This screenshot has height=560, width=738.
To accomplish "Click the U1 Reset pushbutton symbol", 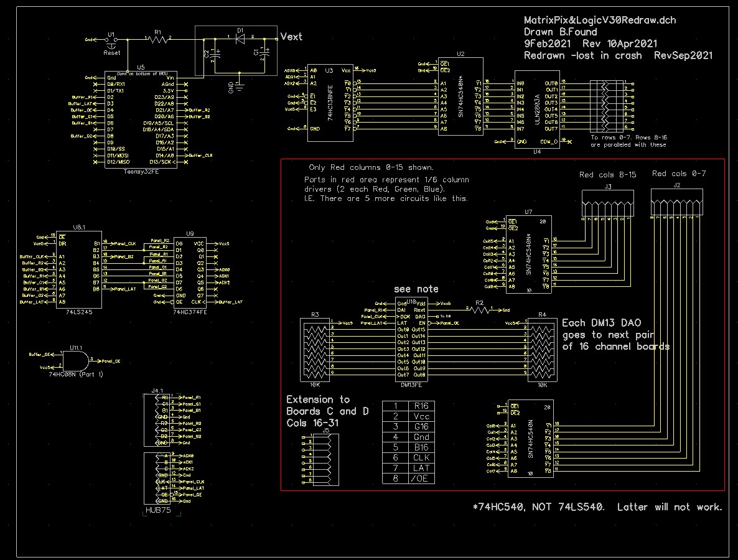I will pos(111,41).
